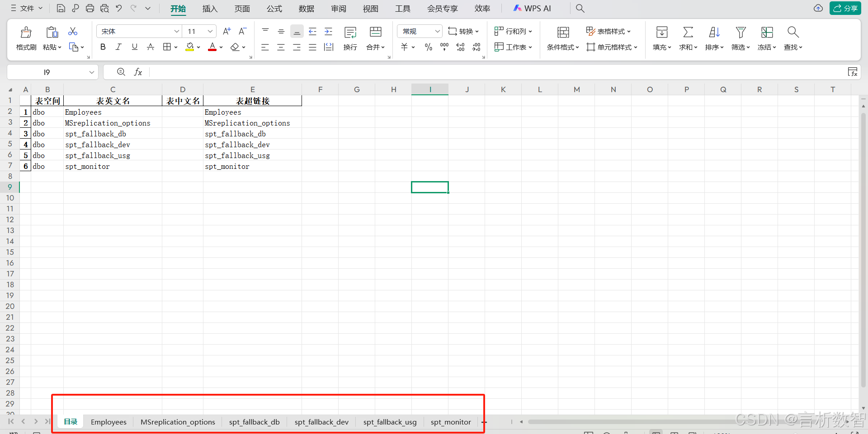
Task: Click the Find (查找) button
Action: click(x=793, y=38)
